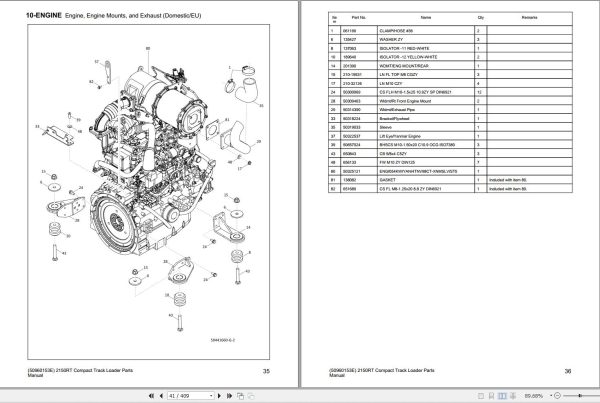
Task: Click the 'Engine, Engine Mounts, and Exhaust (Domestic/EU)' subtitle
Action: coord(133,16)
